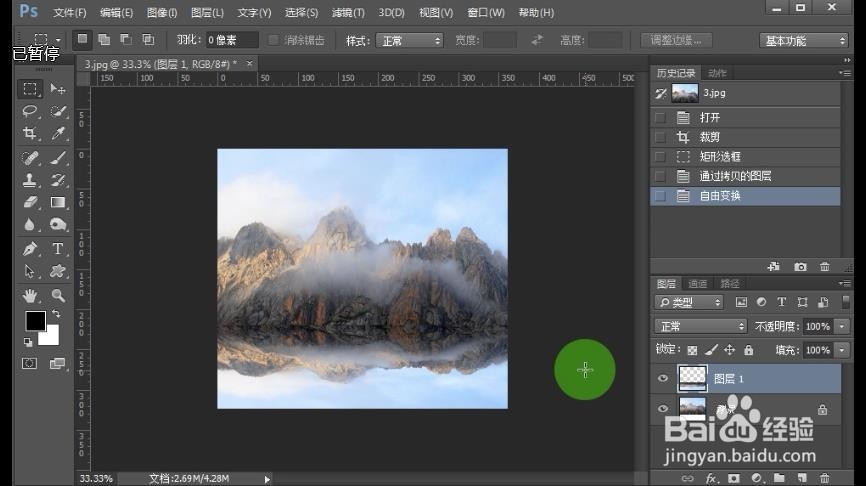The height and width of the screenshot is (486, 866).
Task: Select the Dodge tool
Action: tap(57, 224)
